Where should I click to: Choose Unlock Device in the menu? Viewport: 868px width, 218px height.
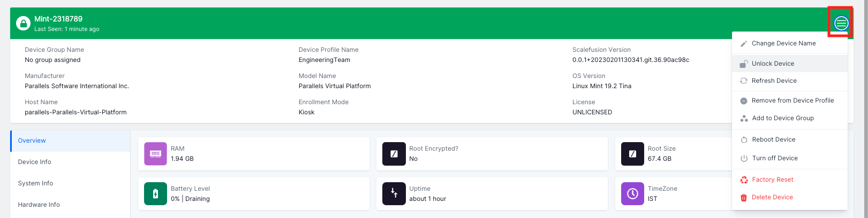(x=790, y=64)
